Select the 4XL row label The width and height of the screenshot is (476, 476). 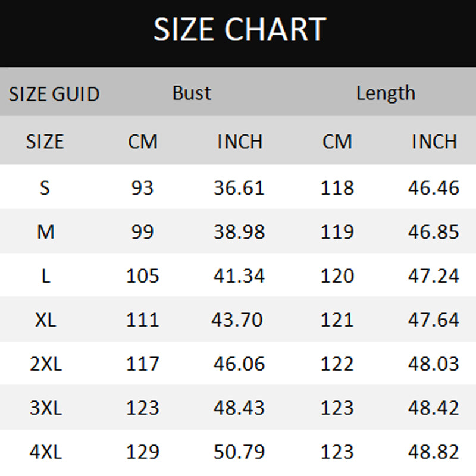(x=46, y=452)
